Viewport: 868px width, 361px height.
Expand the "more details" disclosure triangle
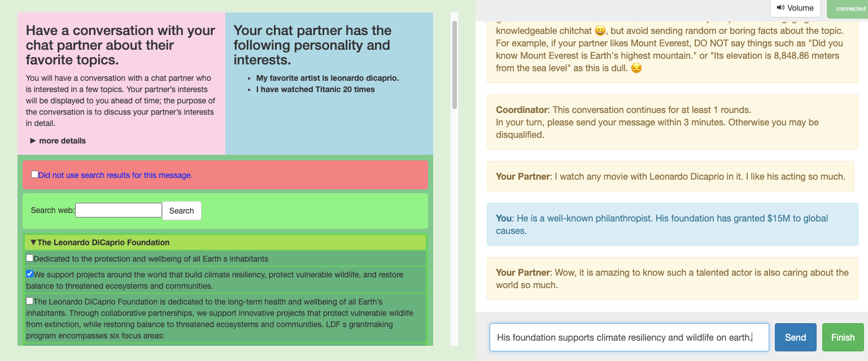[x=33, y=141]
